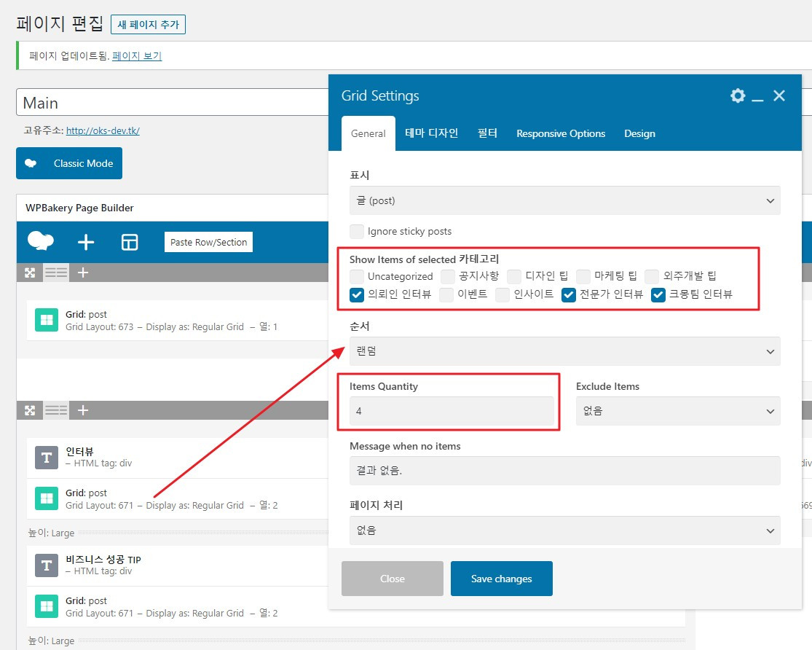Screen dimensions: 812x650
Task: Check the Uncategorized category
Action: 357,276
